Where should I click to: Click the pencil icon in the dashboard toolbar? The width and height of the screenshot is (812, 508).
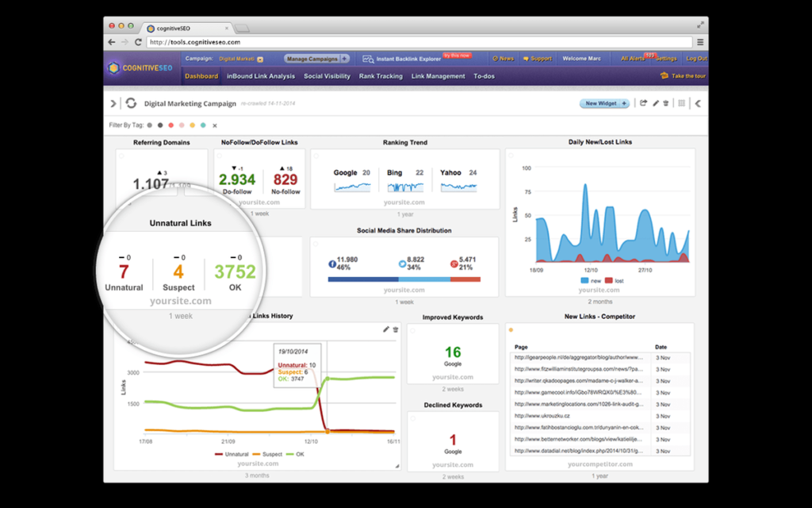[x=656, y=103]
